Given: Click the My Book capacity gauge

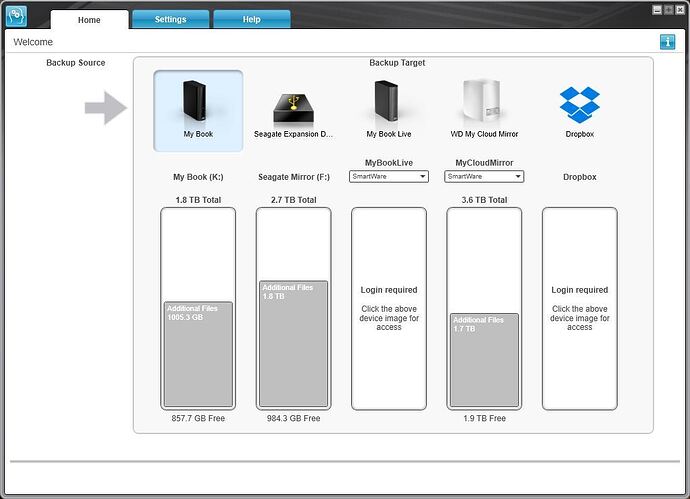Looking at the screenshot, I should pos(198,308).
